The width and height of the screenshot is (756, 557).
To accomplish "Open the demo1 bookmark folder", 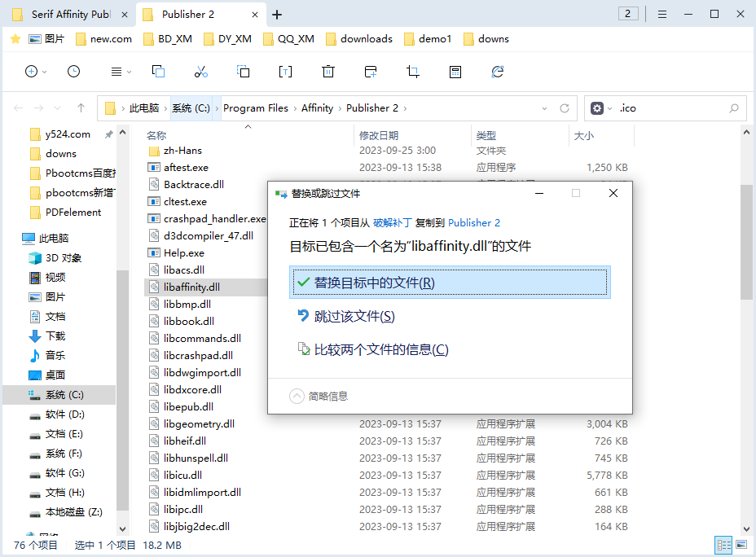I will pos(428,39).
